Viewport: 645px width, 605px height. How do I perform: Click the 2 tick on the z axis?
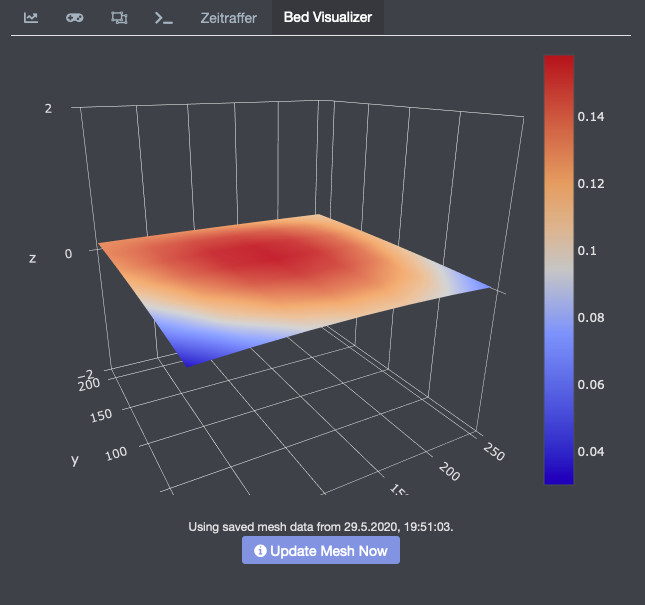(x=48, y=108)
